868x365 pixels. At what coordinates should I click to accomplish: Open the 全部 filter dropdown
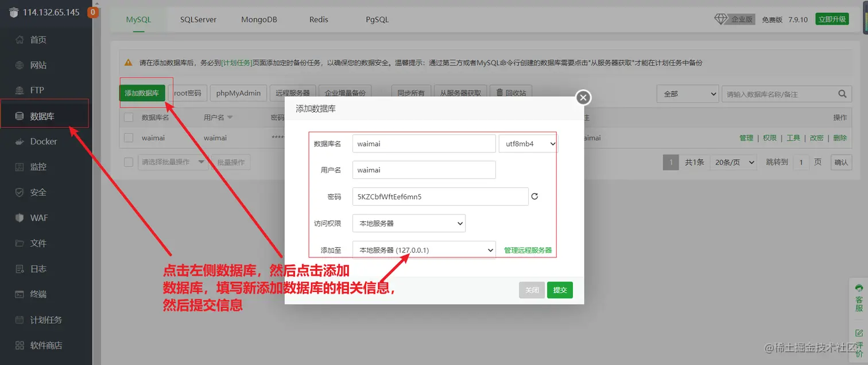click(x=687, y=94)
